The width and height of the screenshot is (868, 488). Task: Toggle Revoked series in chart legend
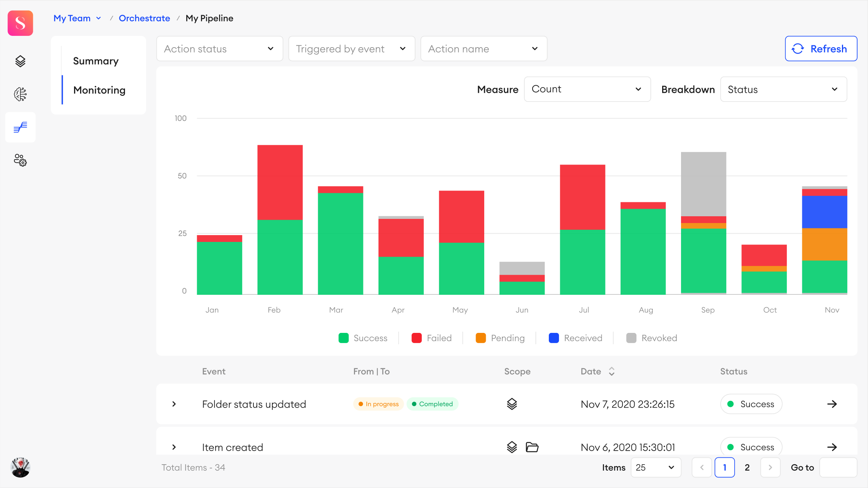click(x=652, y=338)
